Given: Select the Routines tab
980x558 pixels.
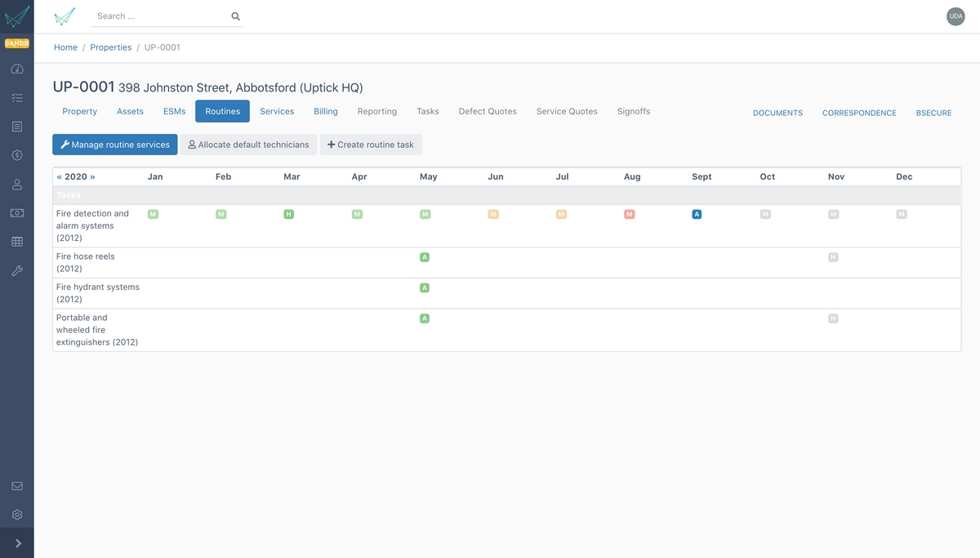Looking at the screenshot, I should 222,111.
